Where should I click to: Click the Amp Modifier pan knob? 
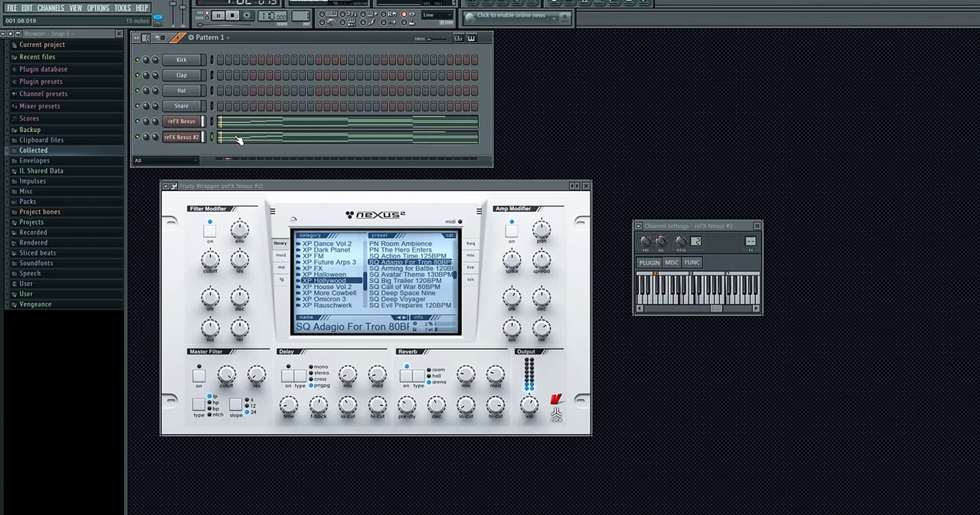pos(541,230)
